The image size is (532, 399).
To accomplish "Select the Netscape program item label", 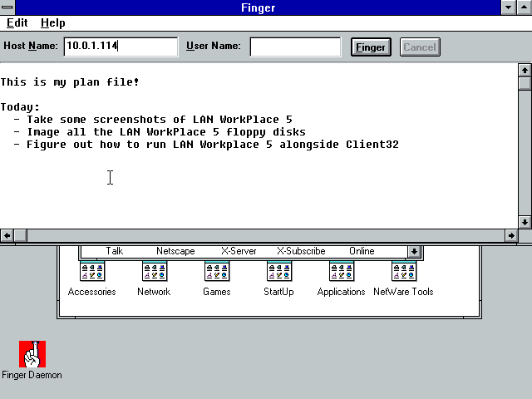I will coord(175,251).
